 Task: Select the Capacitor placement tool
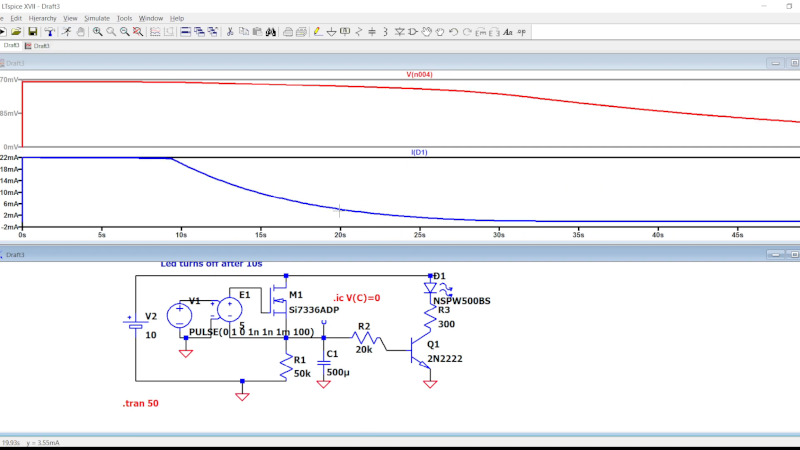372,32
